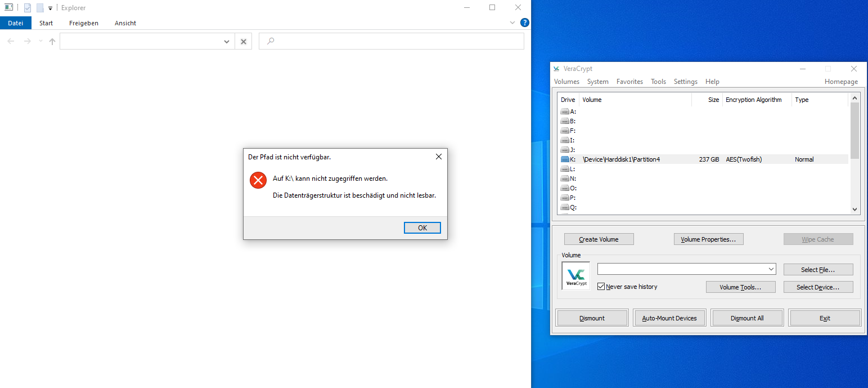Sort list by Encryption Algorithm header
This screenshot has height=388, width=868.
click(757, 100)
